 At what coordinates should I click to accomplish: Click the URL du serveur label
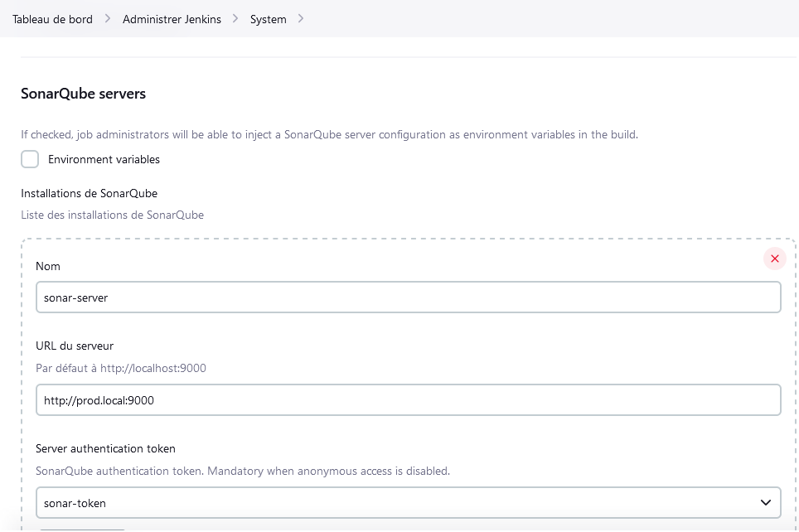[x=75, y=346]
